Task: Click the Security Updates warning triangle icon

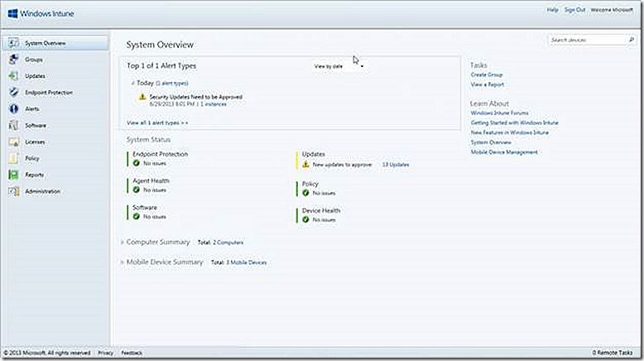Action: [142, 97]
